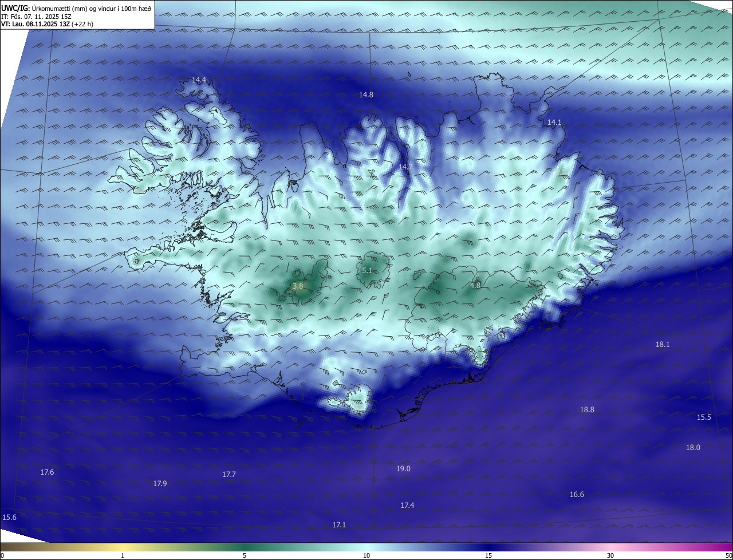Click the legend tick label 5
733x560 pixels.
[x=245, y=555]
